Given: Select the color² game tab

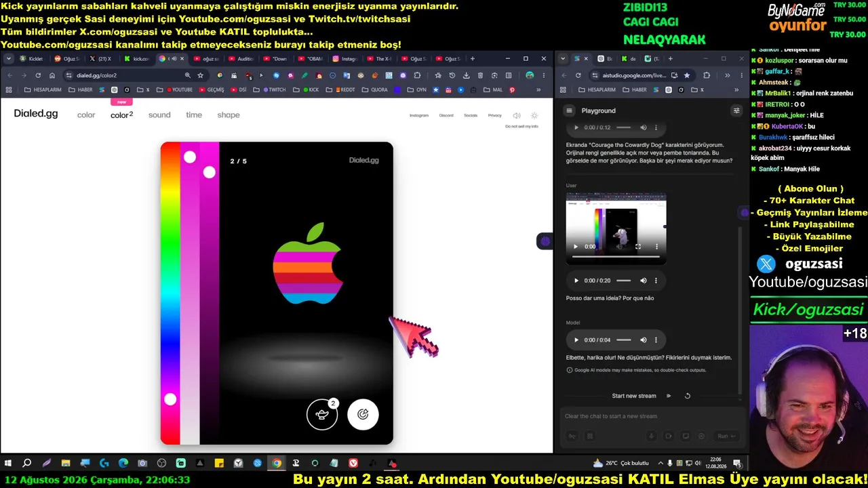Looking at the screenshot, I should pos(121,115).
